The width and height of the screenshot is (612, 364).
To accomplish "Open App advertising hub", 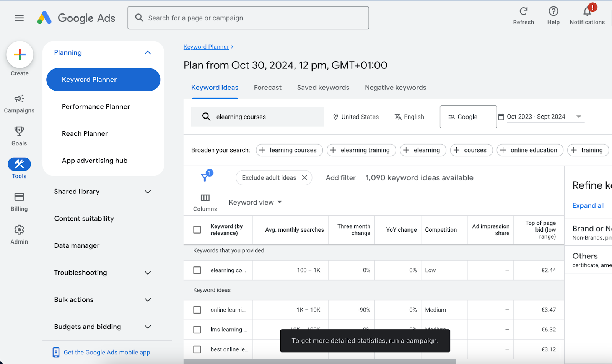I will [94, 161].
